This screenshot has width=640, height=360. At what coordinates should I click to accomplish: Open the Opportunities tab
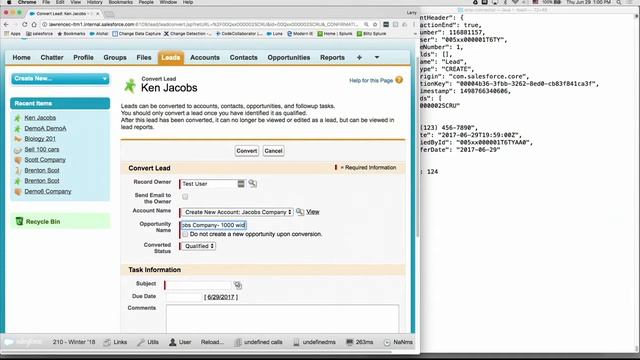289,58
